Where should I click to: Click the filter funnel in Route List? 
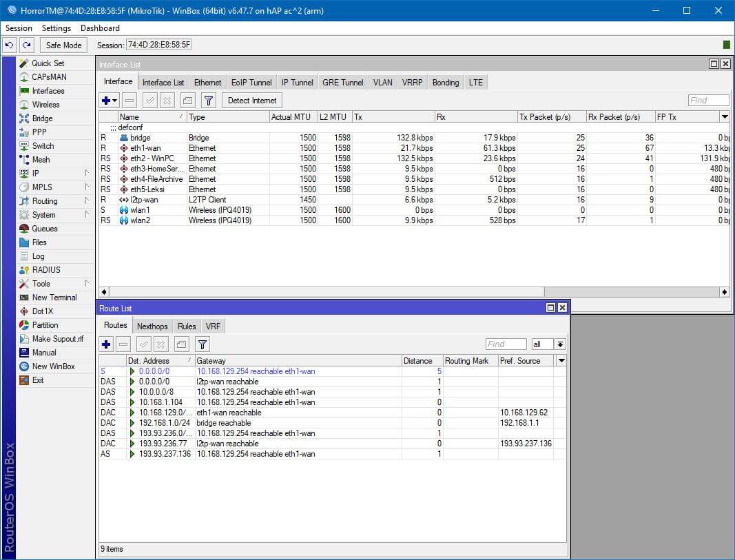[x=203, y=345]
